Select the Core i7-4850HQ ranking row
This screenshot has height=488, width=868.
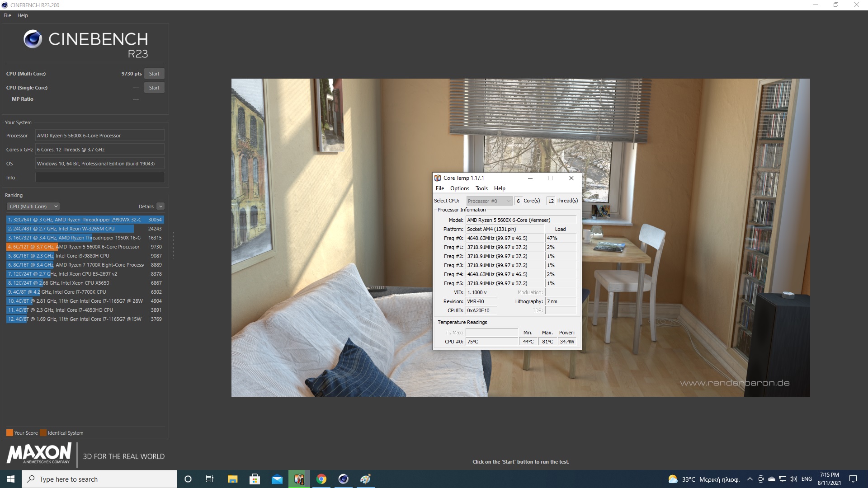click(85, 310)
